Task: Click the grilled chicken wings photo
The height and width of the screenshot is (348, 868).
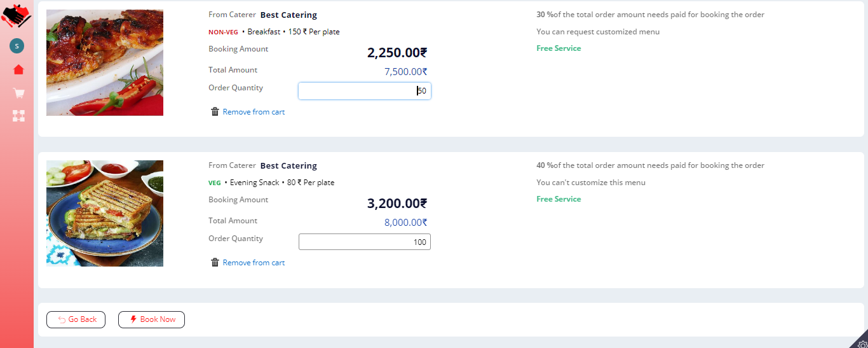Action: (105, 62)
